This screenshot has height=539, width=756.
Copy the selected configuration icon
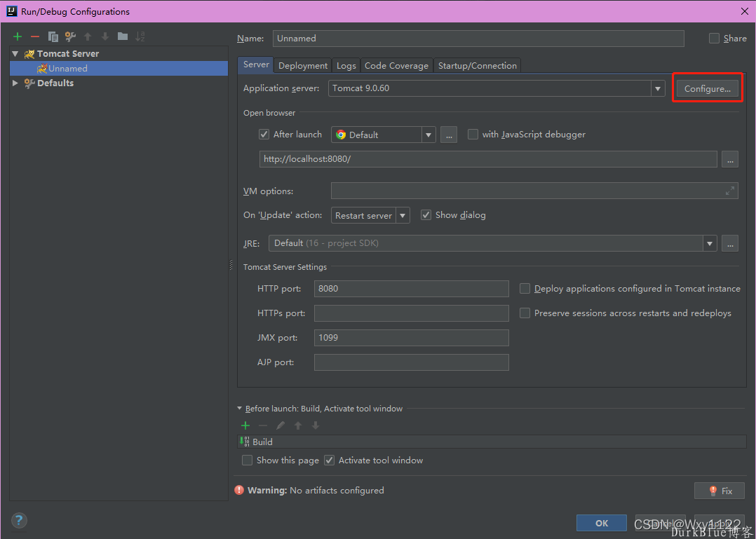(53, 36)
